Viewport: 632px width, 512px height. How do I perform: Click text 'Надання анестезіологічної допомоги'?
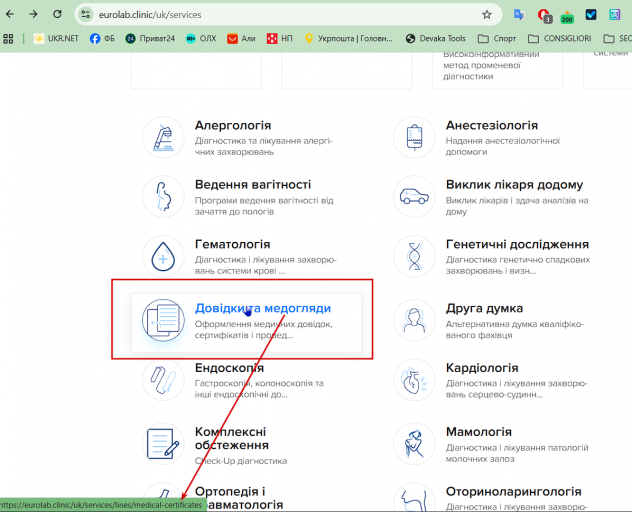click(503, 146)
